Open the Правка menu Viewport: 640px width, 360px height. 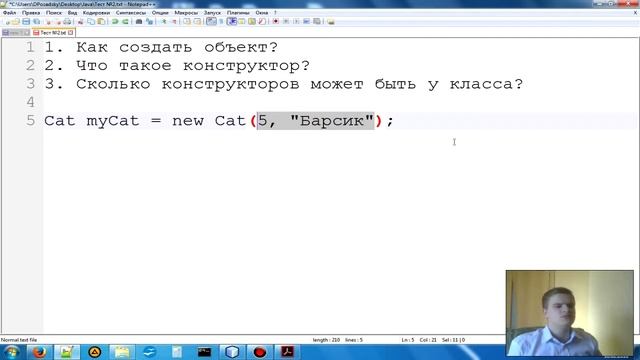click(31, 13)
